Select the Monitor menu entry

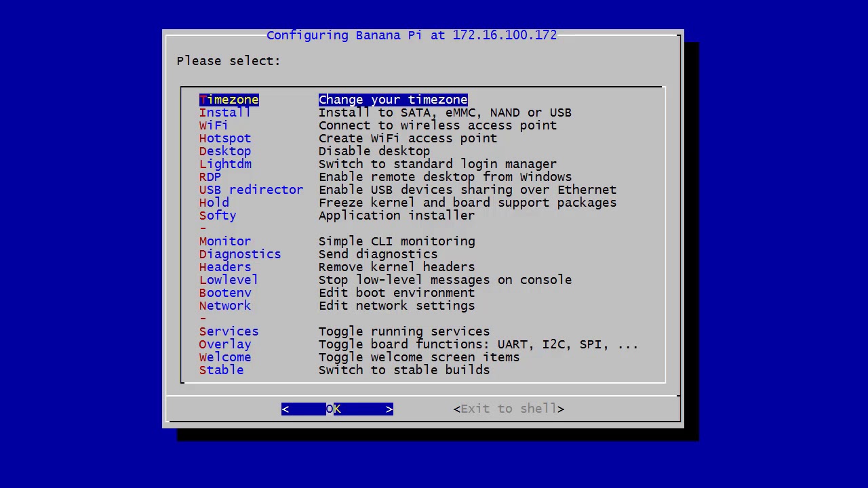[225, 241]
